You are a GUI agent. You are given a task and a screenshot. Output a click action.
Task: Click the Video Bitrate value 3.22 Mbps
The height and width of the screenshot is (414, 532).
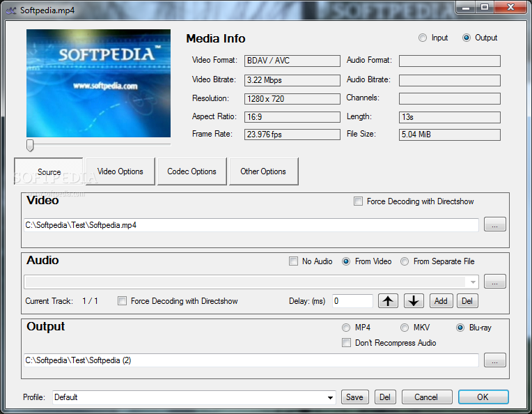[292, 80]
